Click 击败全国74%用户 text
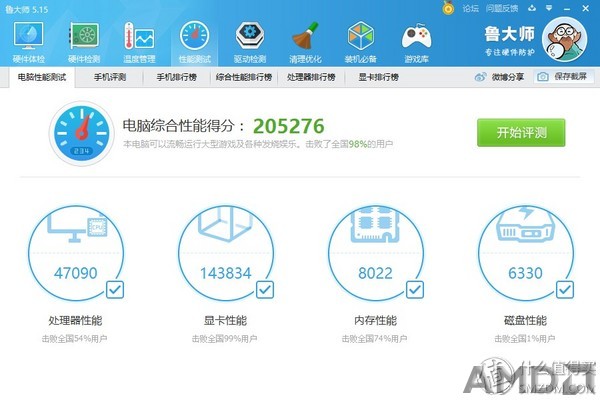Screen dimensions: 600x400 click(x=375, y=339)
